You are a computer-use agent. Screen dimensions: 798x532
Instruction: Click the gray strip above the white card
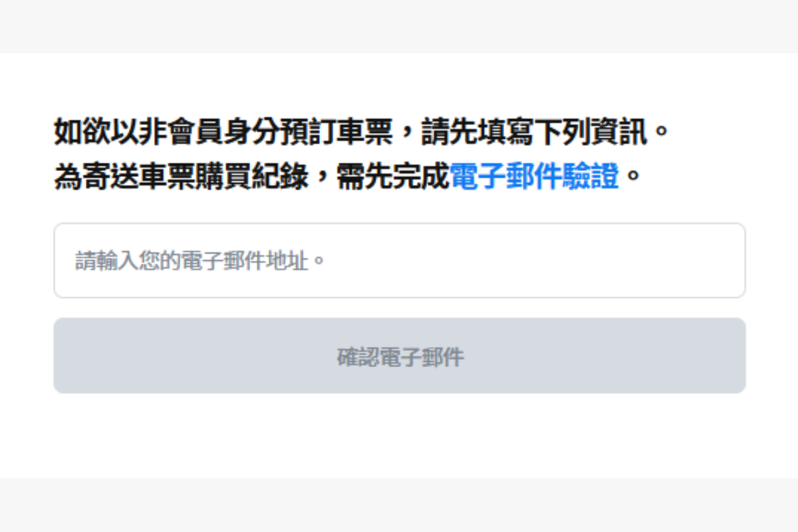(399, 27)
